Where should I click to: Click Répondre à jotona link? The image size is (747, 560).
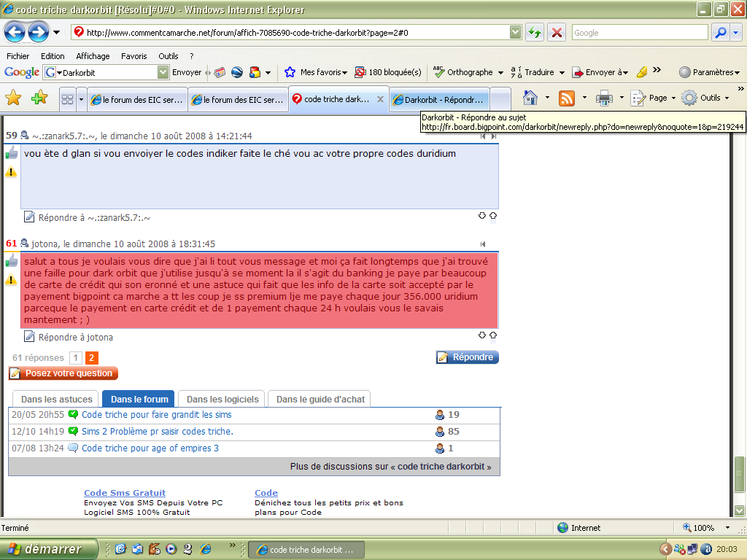click(x=76, y=337)
